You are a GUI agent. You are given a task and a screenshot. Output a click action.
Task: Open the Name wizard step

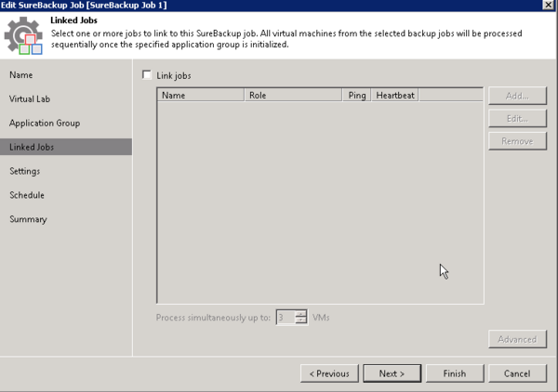click(x=20, y=74)
